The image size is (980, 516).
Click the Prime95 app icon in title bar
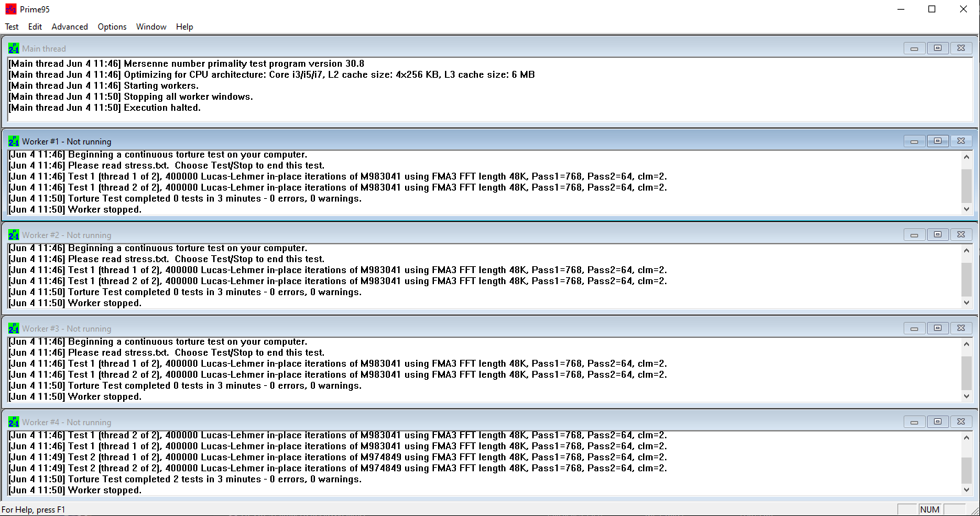click(x=11, y=9)
